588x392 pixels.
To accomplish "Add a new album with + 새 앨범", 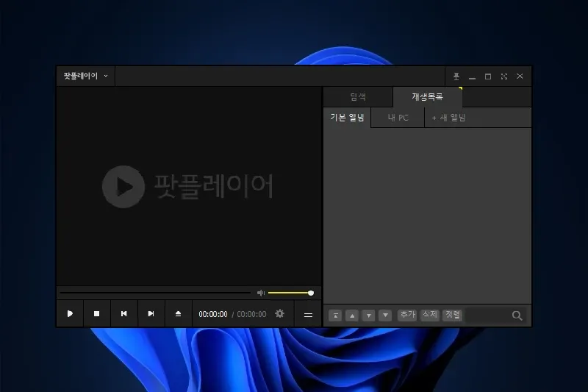I will point(449,118).
